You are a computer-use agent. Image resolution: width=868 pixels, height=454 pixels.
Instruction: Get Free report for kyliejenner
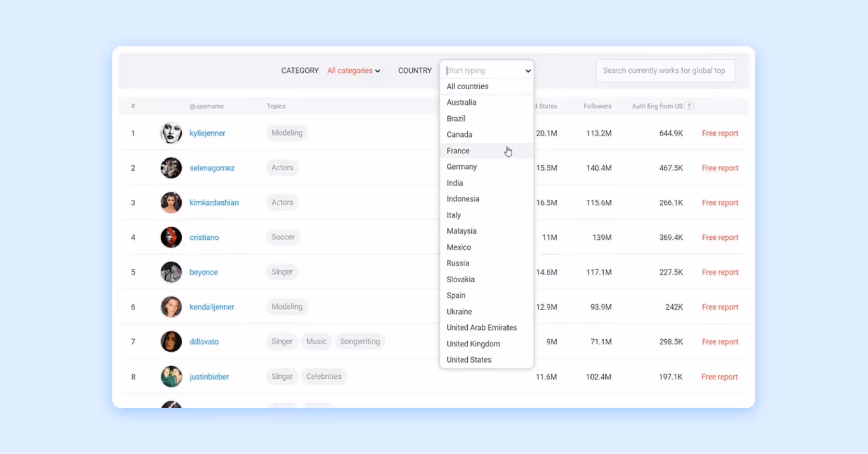[720, 133]
